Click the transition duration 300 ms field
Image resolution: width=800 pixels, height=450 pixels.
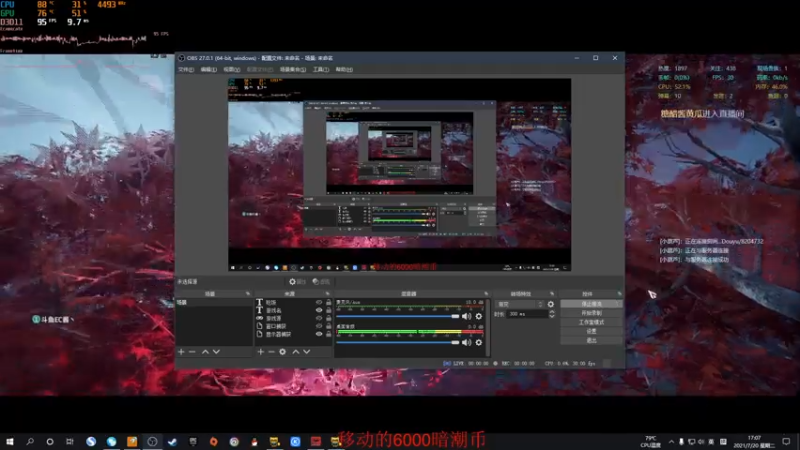point(528,314)
